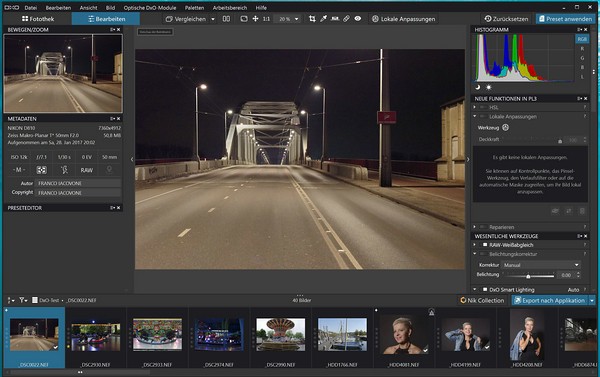This screenshot has width=600, height=377.
Task: Expand the RAW-Weißabgleich section
Action: (x=475, y=245)
